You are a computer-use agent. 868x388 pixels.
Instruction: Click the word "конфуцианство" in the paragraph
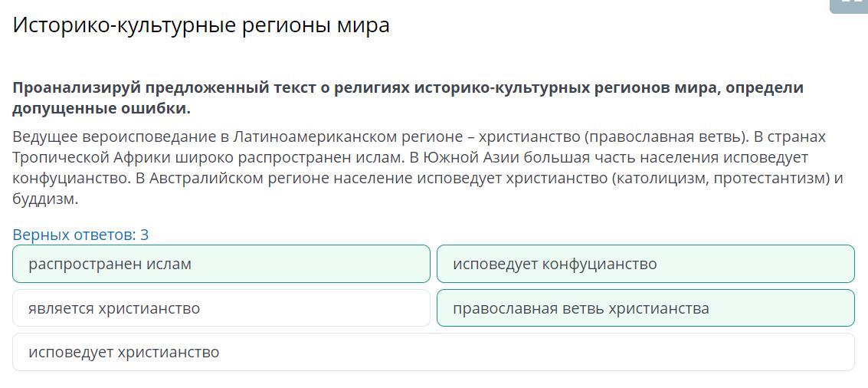70,179
